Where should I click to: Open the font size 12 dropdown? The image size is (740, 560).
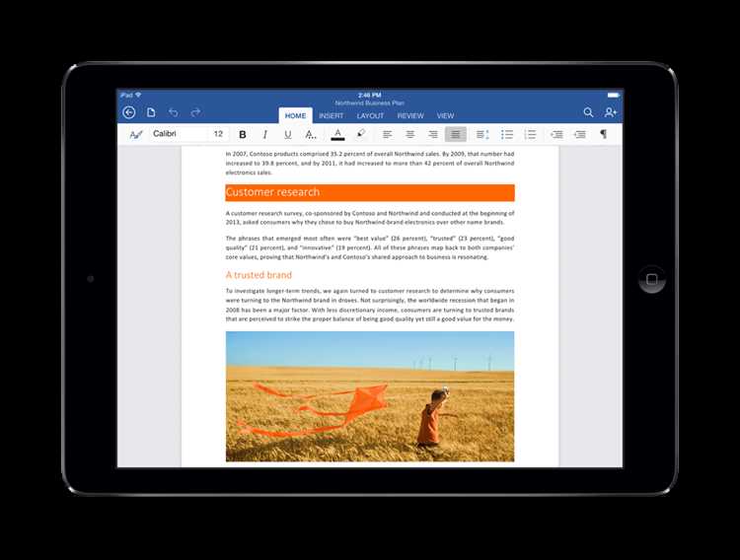[218, 134]
